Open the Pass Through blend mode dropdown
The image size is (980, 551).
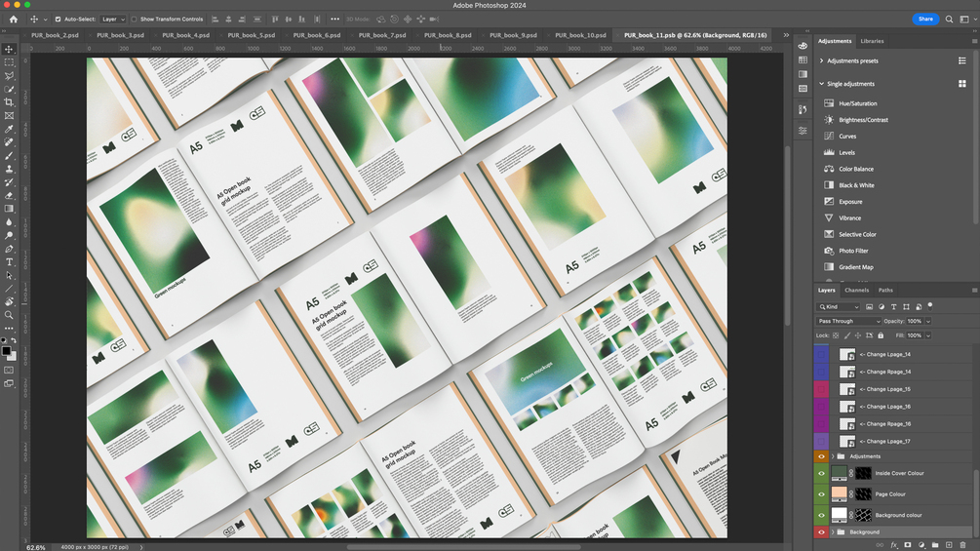click(848, 321)
